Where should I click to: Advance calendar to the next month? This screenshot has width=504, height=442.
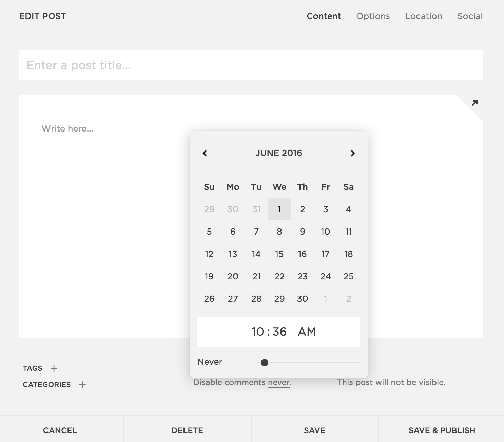point(353,153)
